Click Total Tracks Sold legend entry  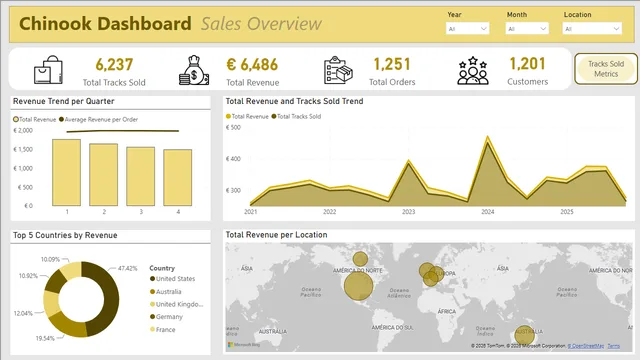click(296, 116)
